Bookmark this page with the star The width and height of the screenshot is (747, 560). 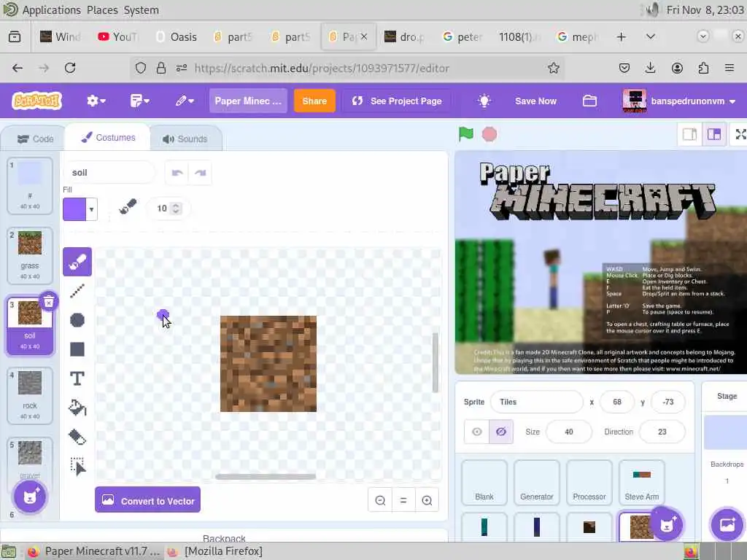pyautogui.click(x=553, y=68)
